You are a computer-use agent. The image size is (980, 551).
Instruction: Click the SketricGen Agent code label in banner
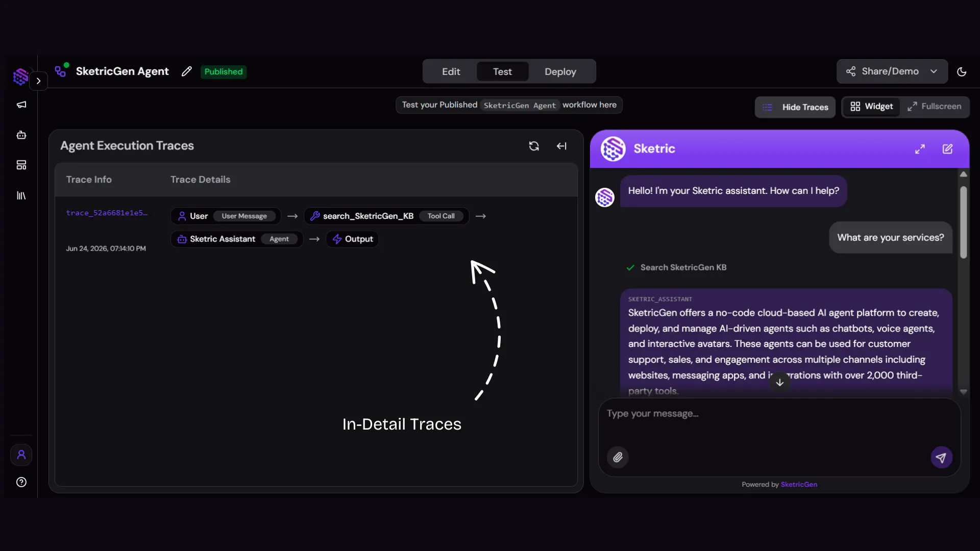[x=520, y=105]
